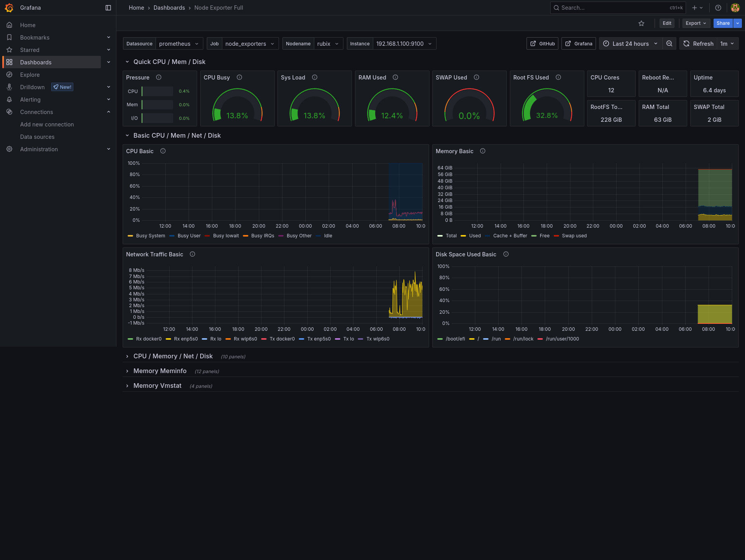Image resolution: width=745 pixels, height=560 pixels.
Task: Toggle Swap used series in legend
Action: click(x=574, y=236)
